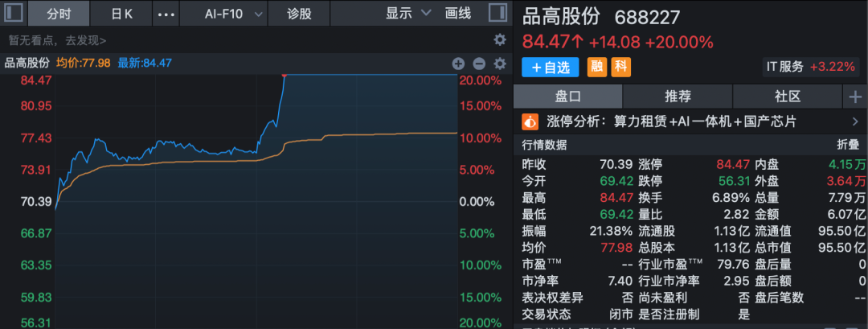Toggle the right sidebar panel icon
868x329 pixels.
498,13
